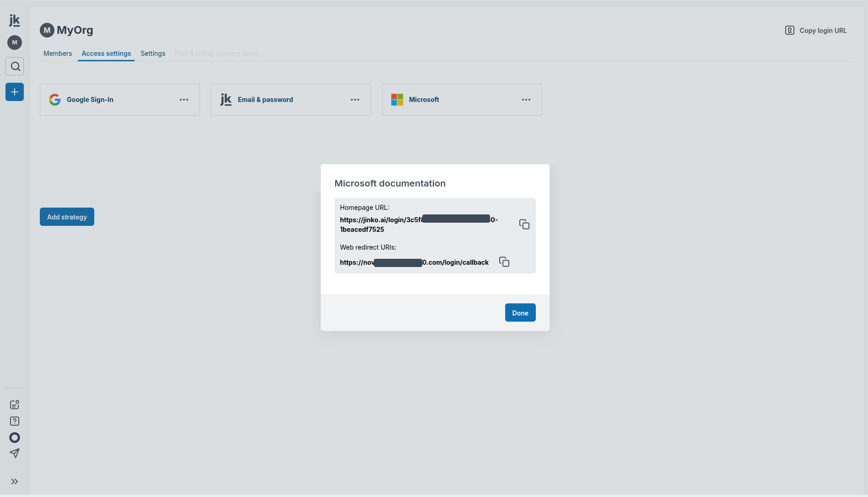
Task: Click the Google logo on Google Sign-In card
Action: click(54, 99)
